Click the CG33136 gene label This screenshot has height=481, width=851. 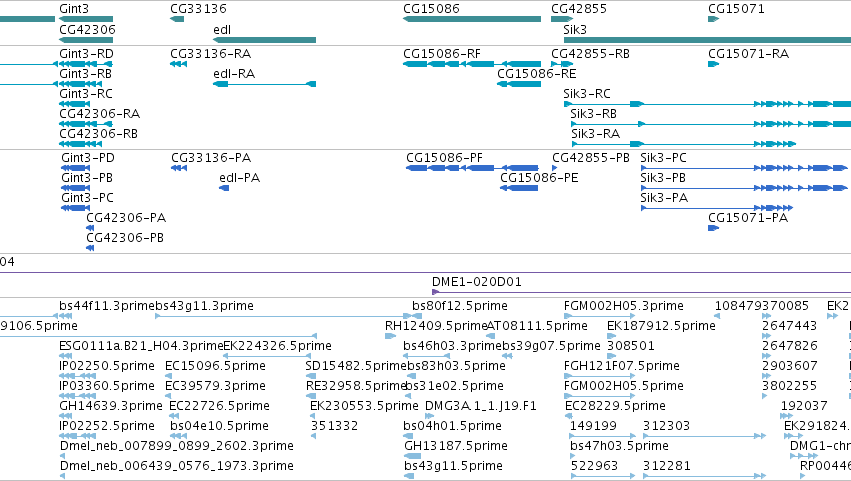click(198, 9)
